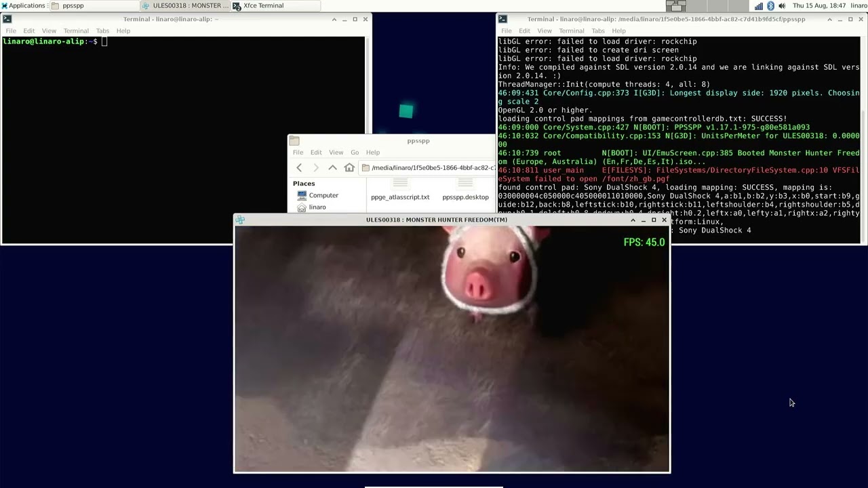Screen dimensions: 868x488
Task: Open File menu in ppsspp file manager
Action: pos(298,152)
